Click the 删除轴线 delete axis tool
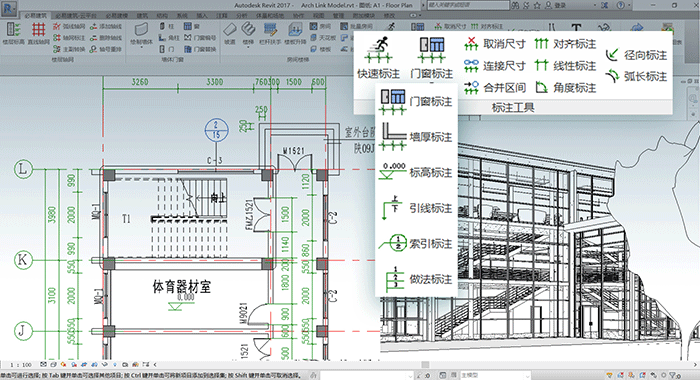 click(106, 38)
